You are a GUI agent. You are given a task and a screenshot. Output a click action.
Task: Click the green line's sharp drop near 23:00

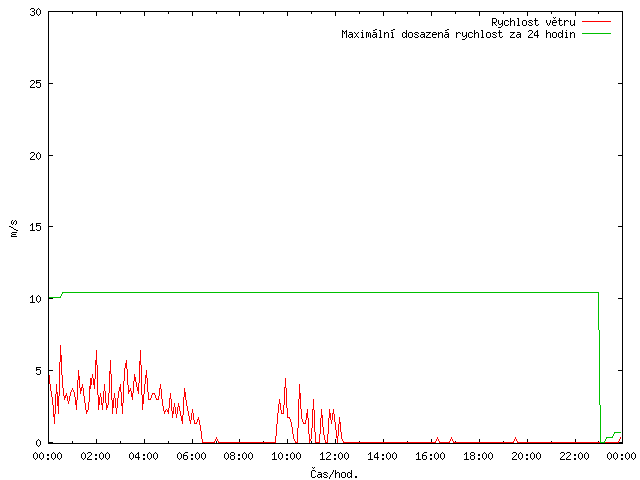599,367
